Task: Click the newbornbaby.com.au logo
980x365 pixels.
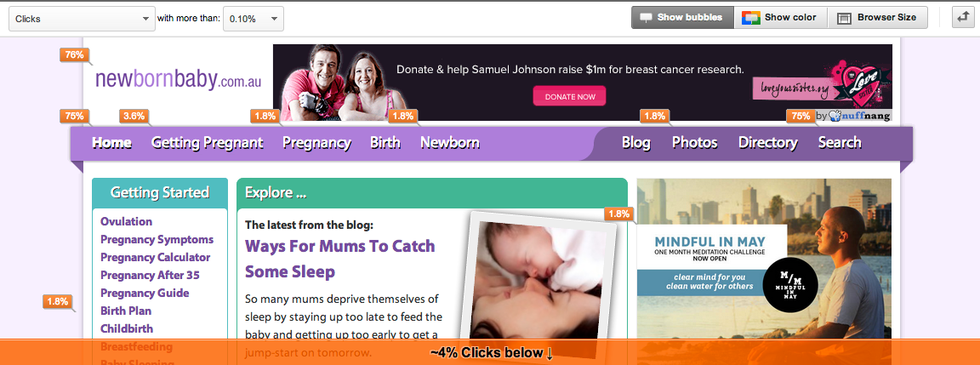Action: click(x=178, y=80)
